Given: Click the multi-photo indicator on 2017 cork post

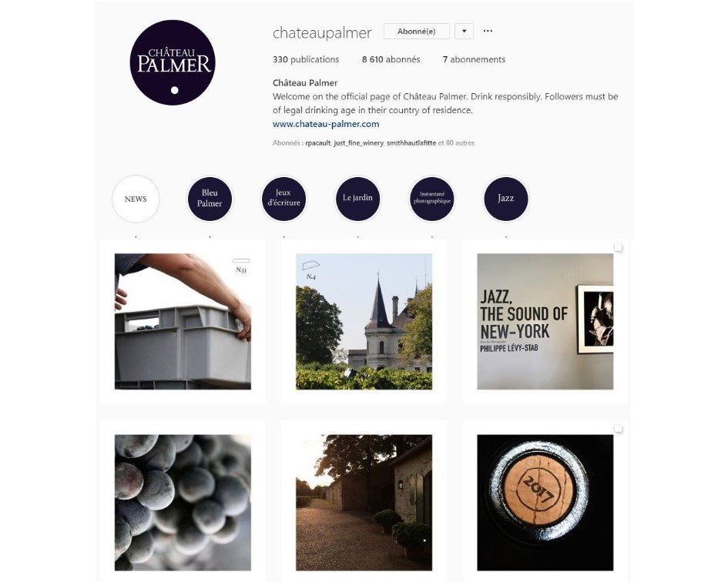Looking at the screenshot, I should click(618, 428).
